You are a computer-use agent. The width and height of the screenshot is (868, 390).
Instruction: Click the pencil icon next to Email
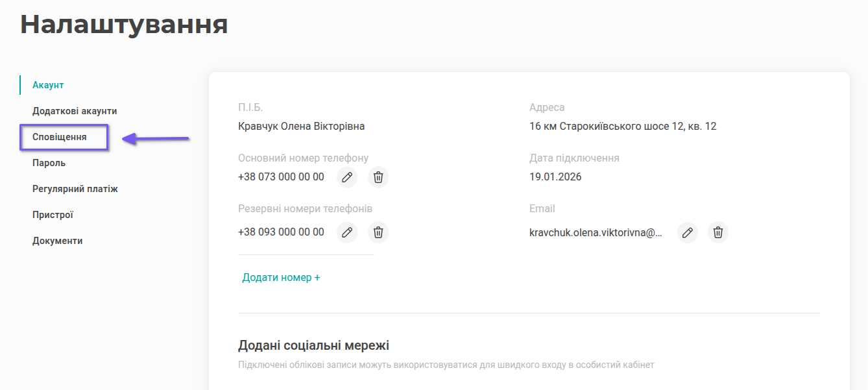coord(687,232)
